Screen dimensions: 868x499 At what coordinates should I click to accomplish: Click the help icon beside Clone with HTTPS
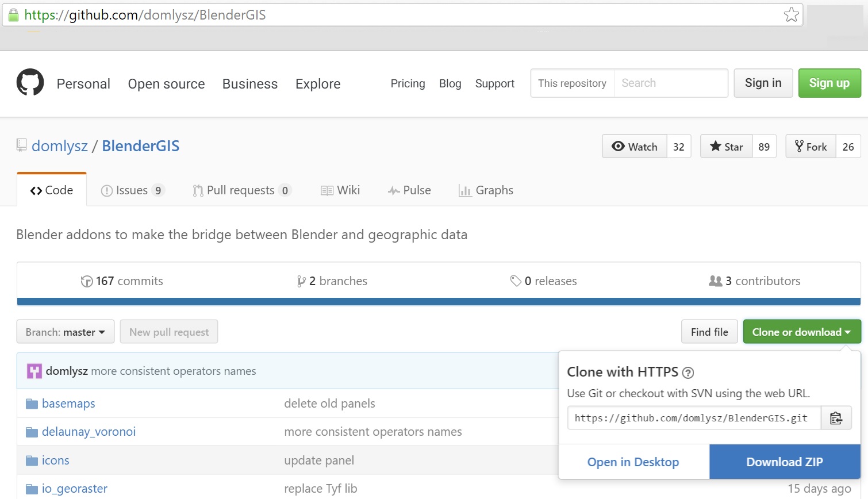[688, 373]
